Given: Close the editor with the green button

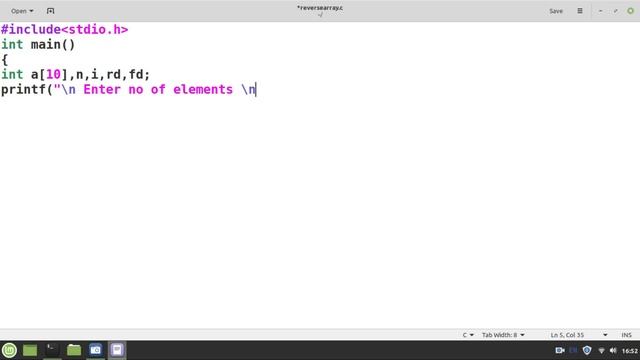Looking at the screenshot, I should (630, 11).
